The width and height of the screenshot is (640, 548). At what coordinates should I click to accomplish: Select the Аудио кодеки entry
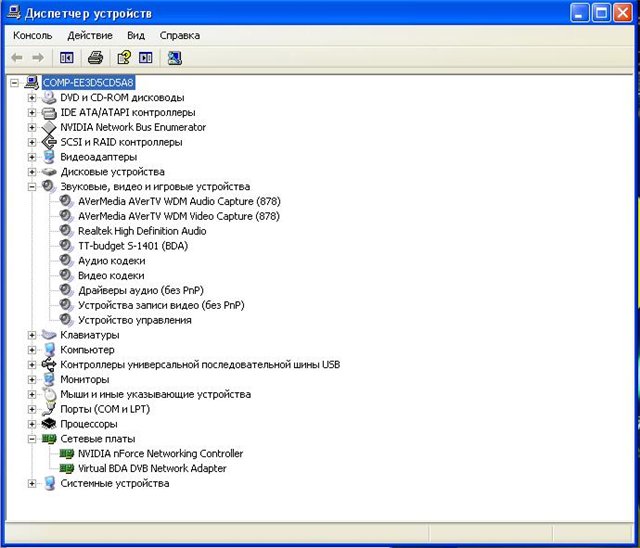(112, 261)
